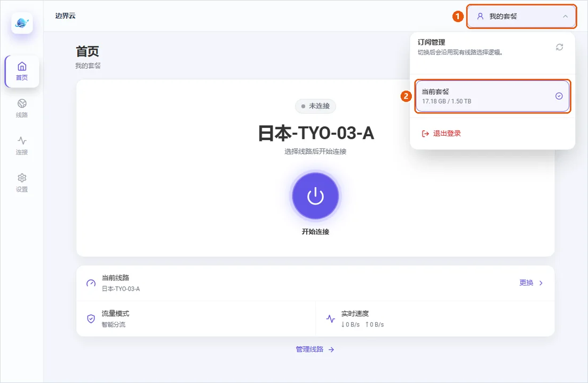Click the chevron next to 更换

541,283
